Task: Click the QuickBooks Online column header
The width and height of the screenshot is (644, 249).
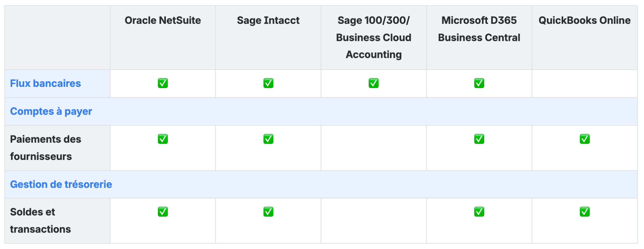Action: [x=585, y=20]
